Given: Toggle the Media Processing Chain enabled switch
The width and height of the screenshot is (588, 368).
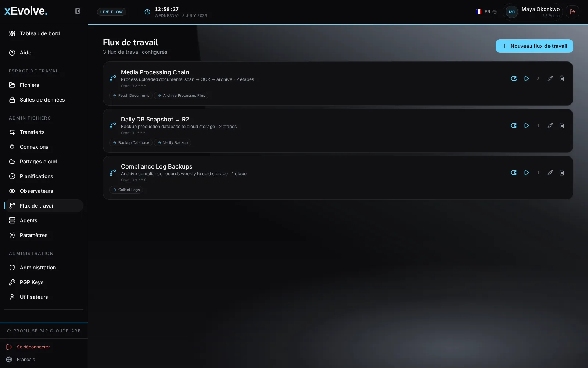Looking at the screenshot, I should coord(514,78).
